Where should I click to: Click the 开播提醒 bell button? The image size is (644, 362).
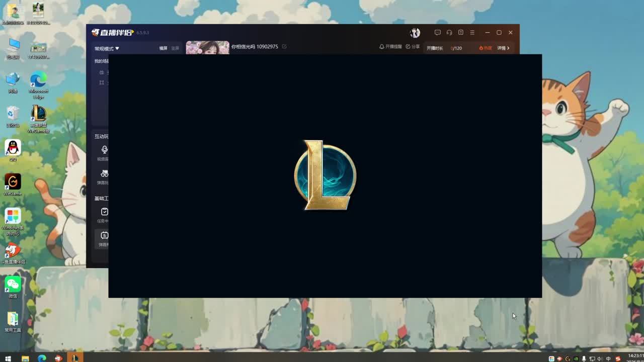coord(390,47)
